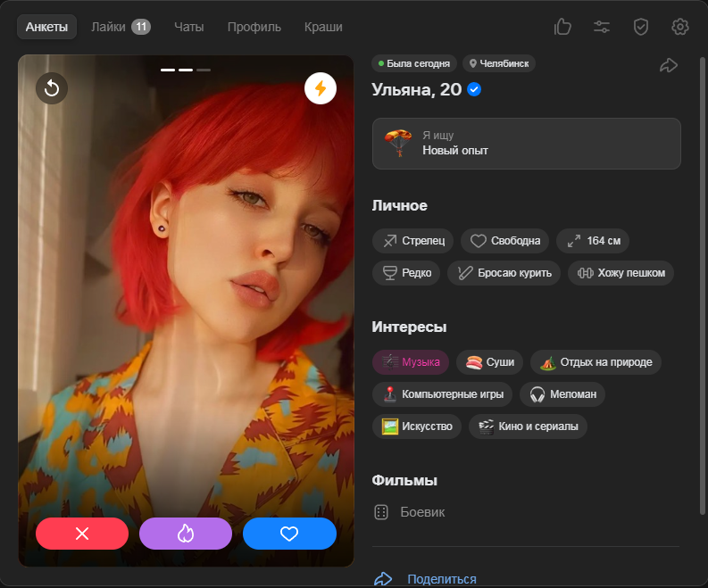Open settings gear icon
The image size is (708, 588).
click(680, 27)
